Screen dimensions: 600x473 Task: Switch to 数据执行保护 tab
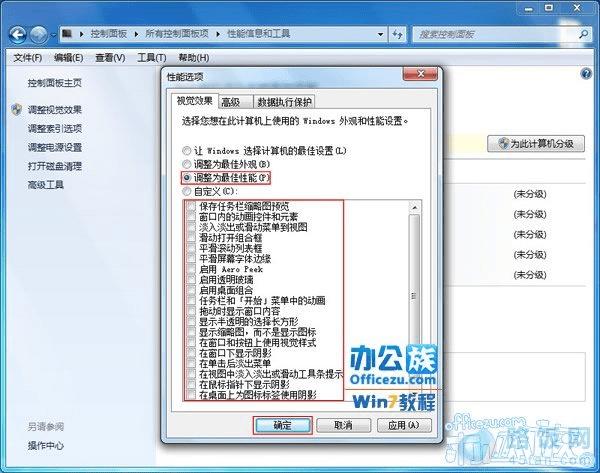[x=284, y=102]
